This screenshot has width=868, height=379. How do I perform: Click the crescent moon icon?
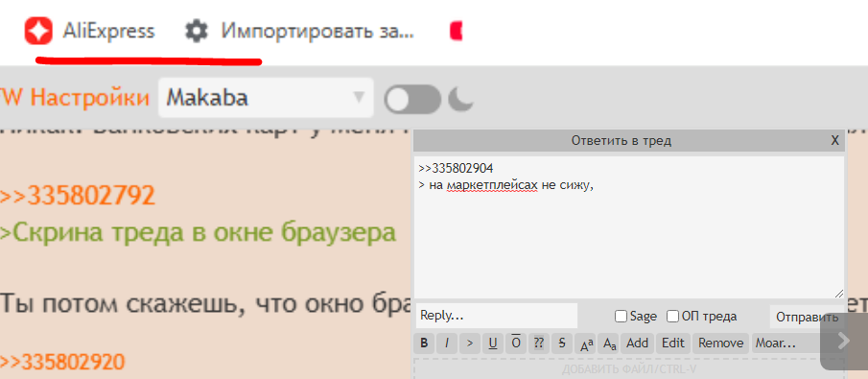[460, 99]
